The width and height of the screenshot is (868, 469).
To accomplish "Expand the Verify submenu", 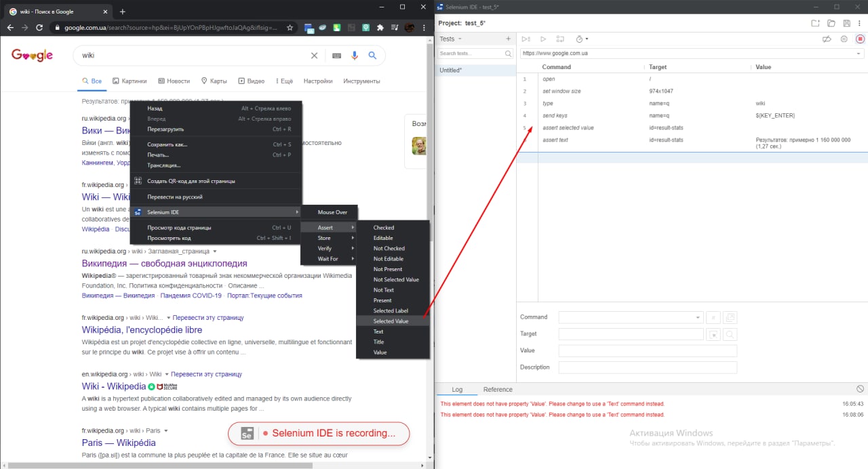I will click(329, 248).
